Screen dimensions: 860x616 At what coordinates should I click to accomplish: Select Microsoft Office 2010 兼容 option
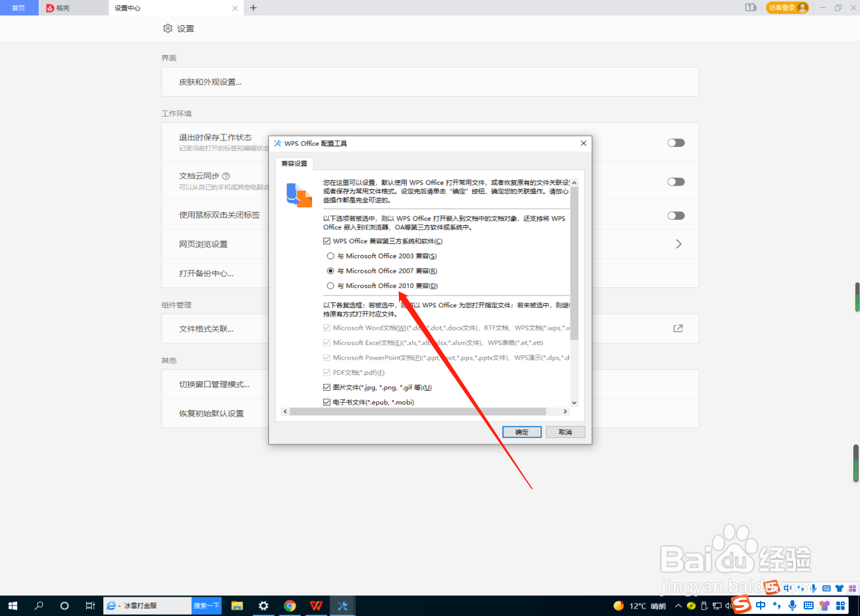click(331, 285)
